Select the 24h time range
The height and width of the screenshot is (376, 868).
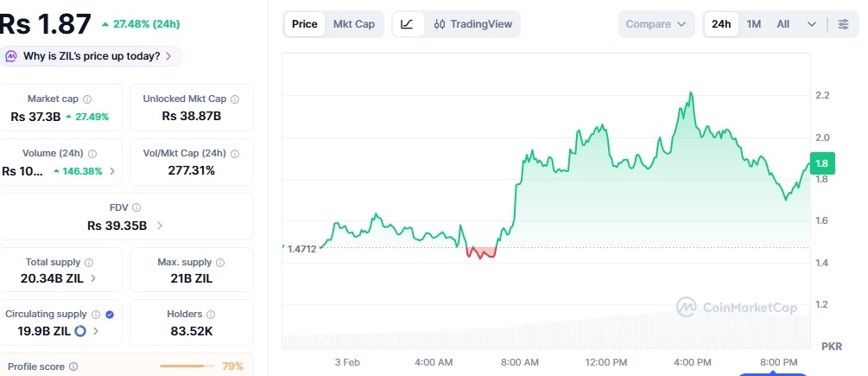(721, 24)
